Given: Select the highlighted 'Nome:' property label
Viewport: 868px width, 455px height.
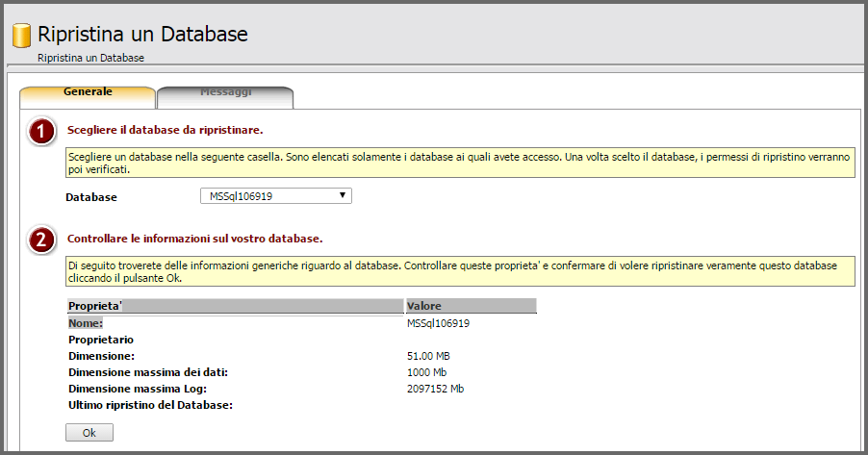Looking at the screenshot, I should coord(85,323).
